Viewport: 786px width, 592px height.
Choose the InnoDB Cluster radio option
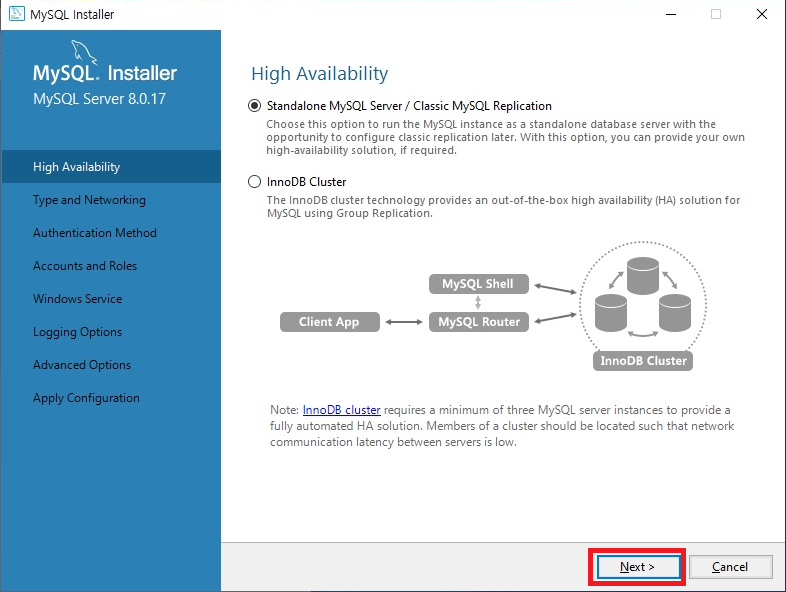pyautogui.click(x=255, y=181)
